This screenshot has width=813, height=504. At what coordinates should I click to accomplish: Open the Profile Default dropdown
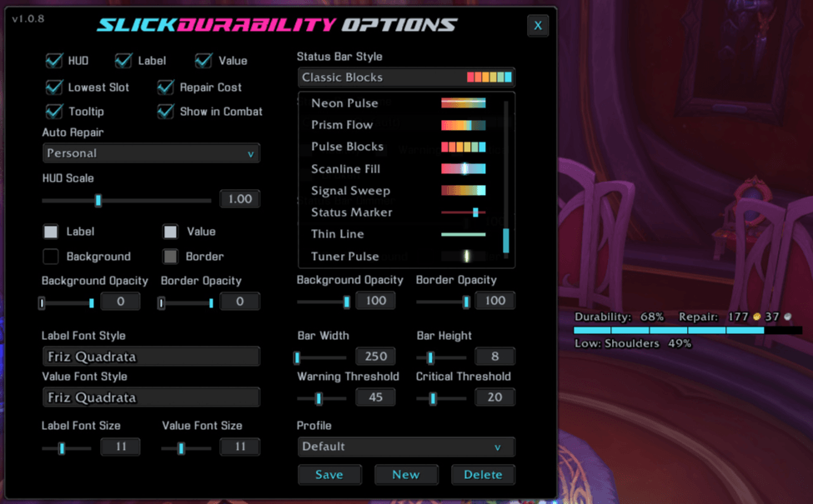(x=407, y=447)
